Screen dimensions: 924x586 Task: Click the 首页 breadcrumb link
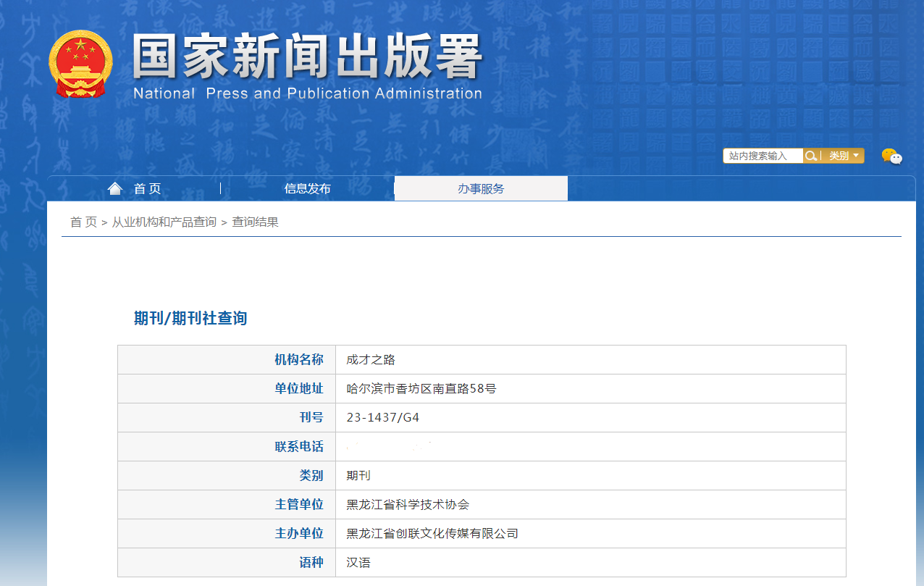tap(83, 222)
